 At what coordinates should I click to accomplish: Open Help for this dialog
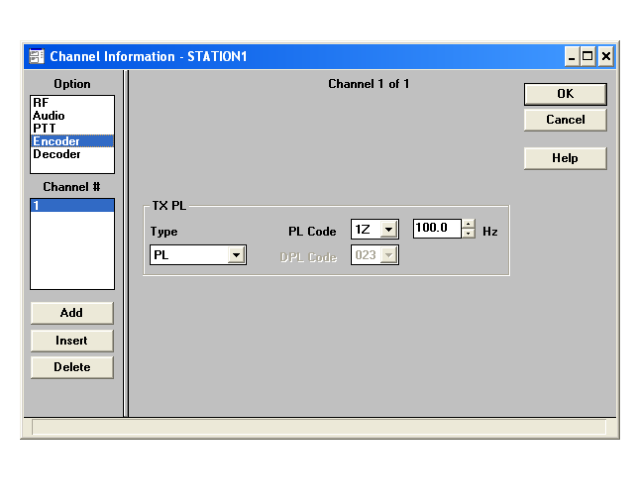(x=565, y=158)
